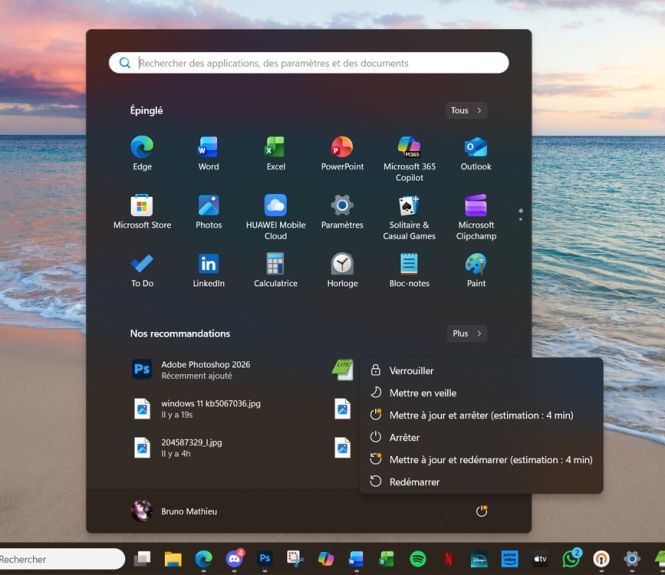Open Calculatrice app

click(x=275, y=271)
